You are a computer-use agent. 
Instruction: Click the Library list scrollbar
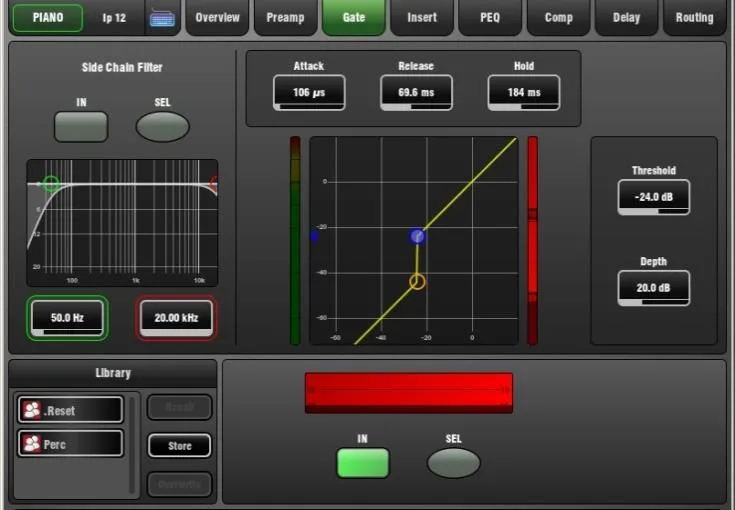click(x=132, y=444)
